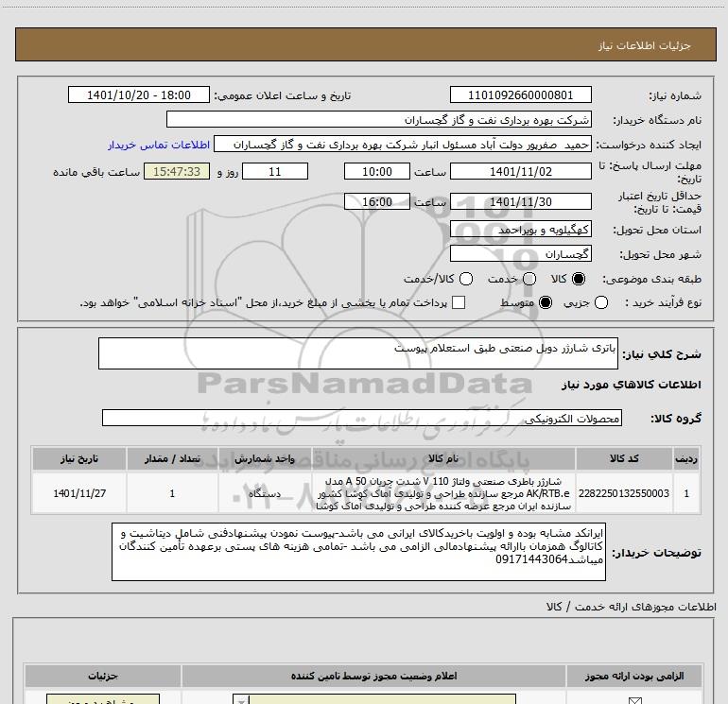Click the product group field محصولات الکترونیکی
The height and width of the screenshot is (704, 728).
(362, 418)
